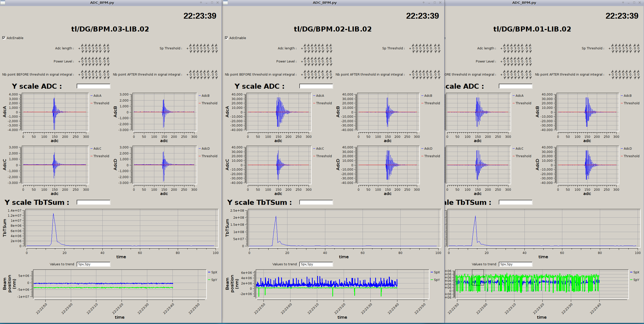Toggle AdcEnable checkbox in BPM.02-LIB.02 window

[226, 38]
